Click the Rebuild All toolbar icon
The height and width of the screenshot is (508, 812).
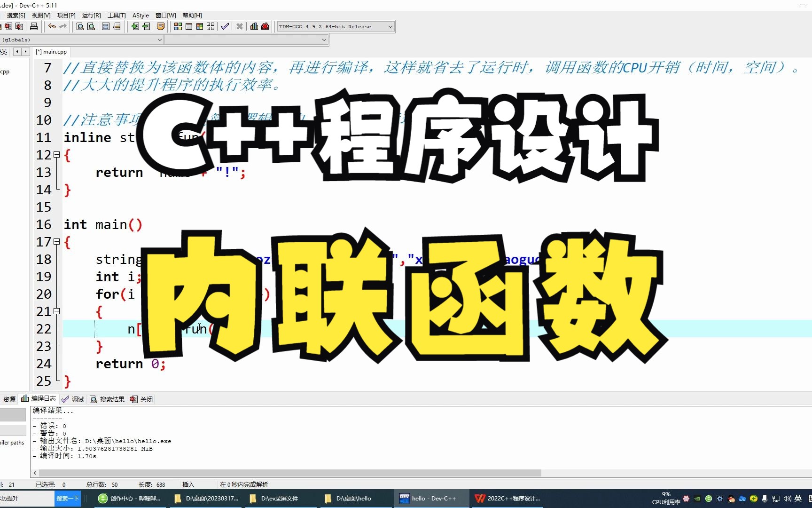click(x=211, y=26)
